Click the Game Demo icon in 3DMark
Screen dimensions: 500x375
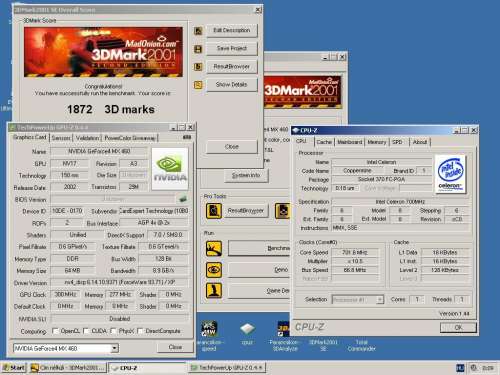(214, 291)
